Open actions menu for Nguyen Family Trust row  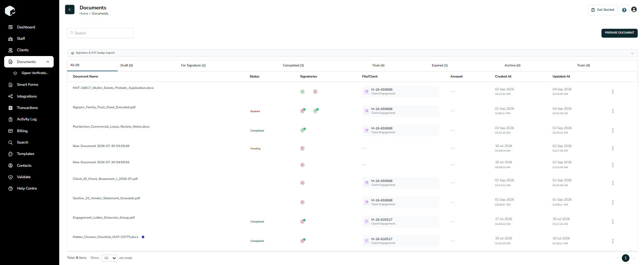coord(613,111)
